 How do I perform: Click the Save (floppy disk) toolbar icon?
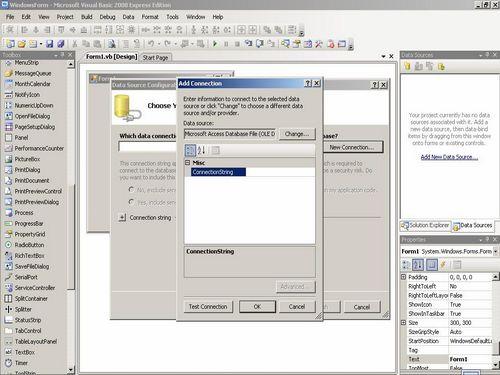[x=49, y=44]
